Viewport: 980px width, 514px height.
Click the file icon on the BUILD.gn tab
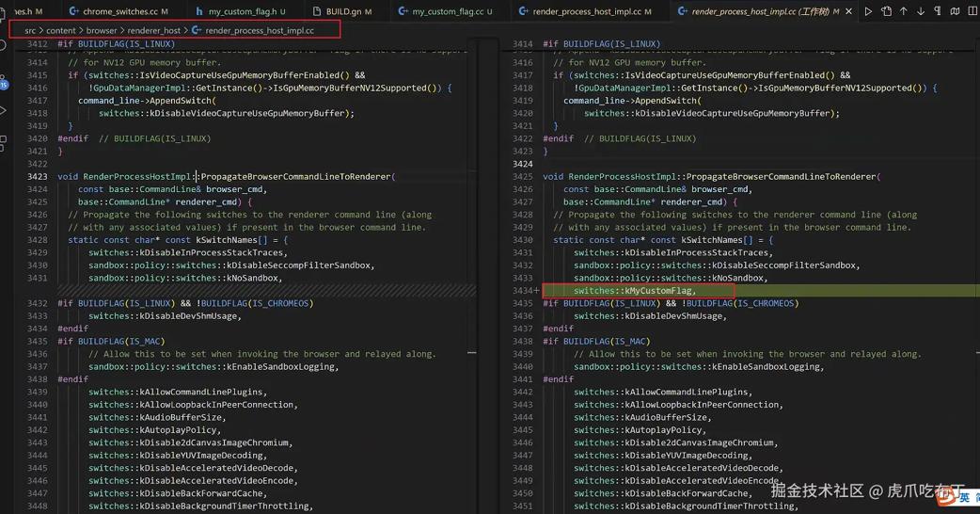(317, 11)
